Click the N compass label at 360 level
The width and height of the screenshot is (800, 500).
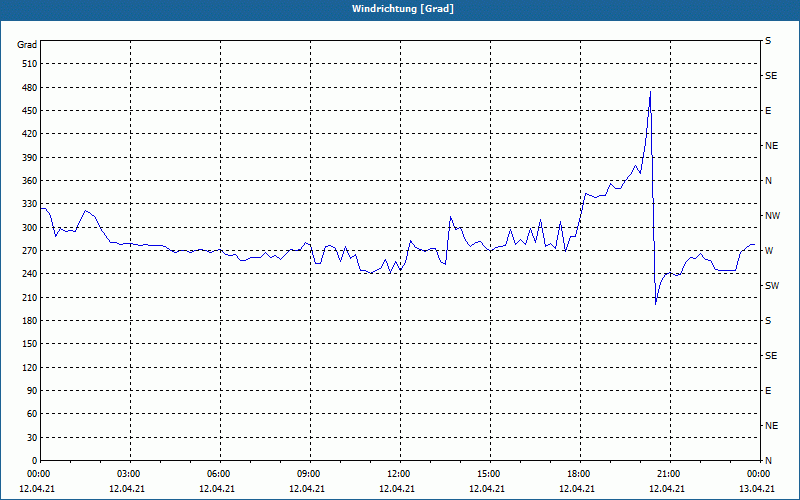[x=768, y=181]
